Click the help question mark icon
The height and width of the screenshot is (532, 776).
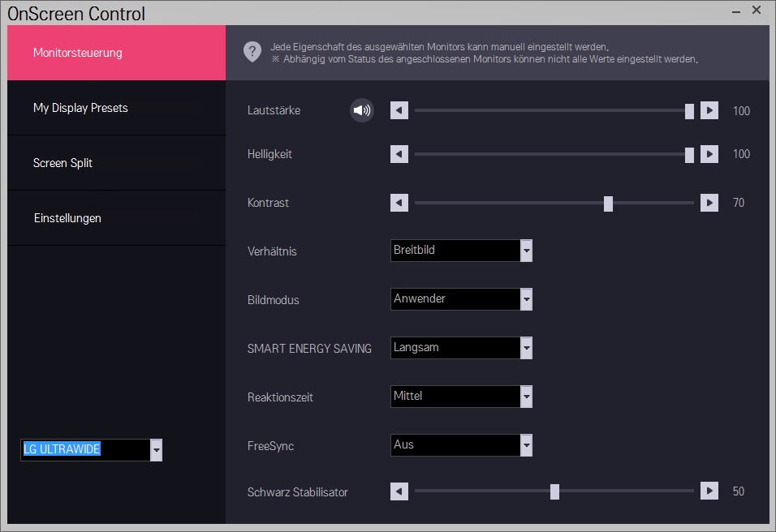[252, 51]
